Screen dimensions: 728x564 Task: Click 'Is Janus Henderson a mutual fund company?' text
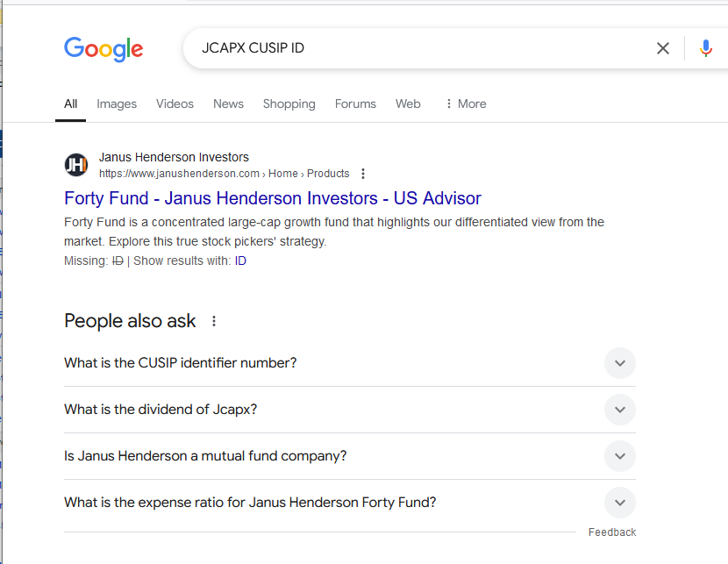click(x=205, y=456)
